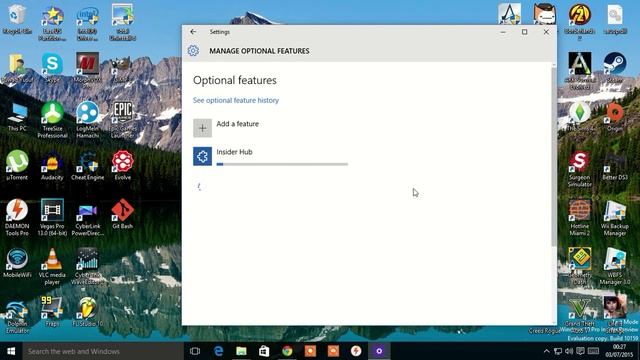Launch Surgeon Simulator shortcut

[x=580, y=169]
